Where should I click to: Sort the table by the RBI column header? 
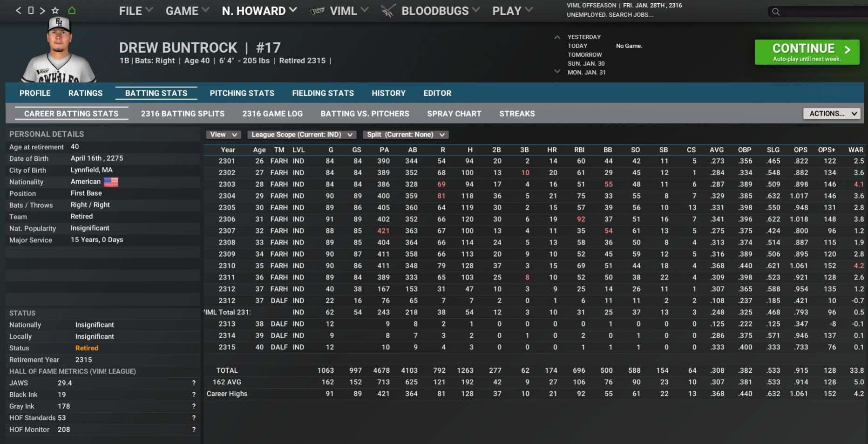(x=579, y=150)
